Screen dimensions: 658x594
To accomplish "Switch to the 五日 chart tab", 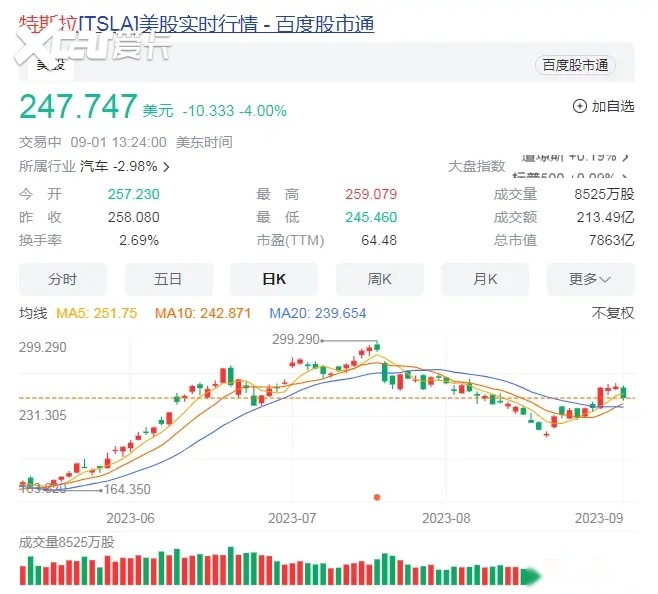I will (x=168, y=279).
